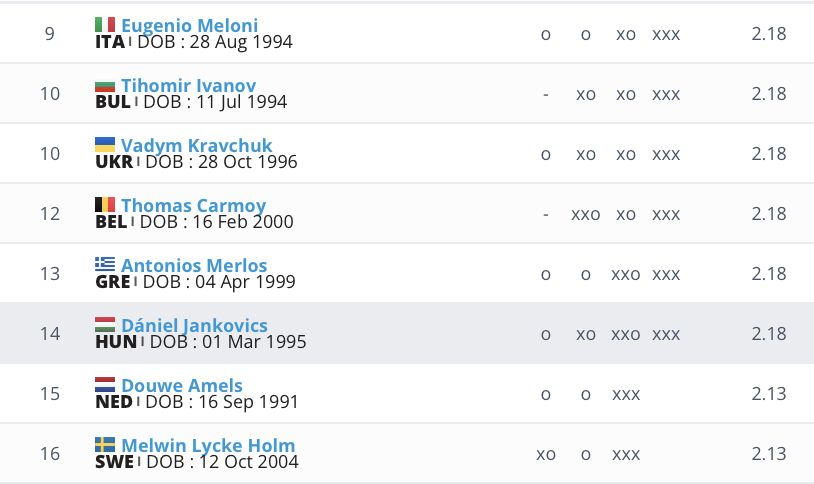Click the Hungarian flag icon beside Dániel Jankovics
This screenshot has width=814, height=484.
(105, 325)
